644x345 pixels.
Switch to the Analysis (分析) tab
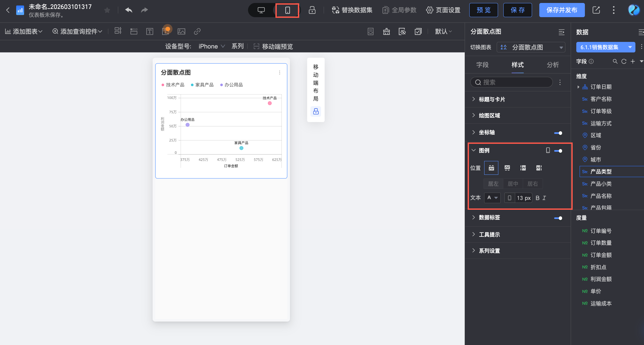(553, 65)
